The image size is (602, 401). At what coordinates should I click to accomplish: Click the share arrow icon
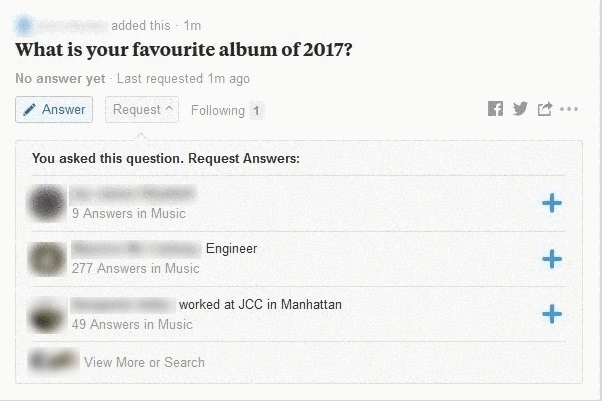544,109
